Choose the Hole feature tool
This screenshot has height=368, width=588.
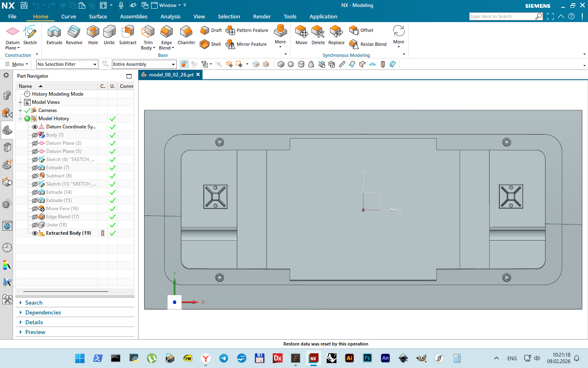[93, 35]
